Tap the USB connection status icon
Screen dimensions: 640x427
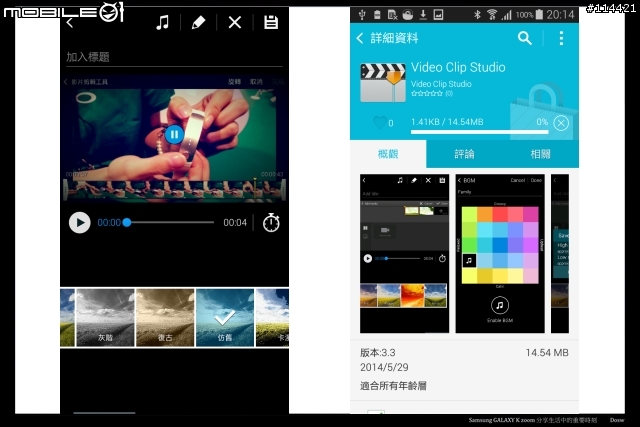pos(362,15)
